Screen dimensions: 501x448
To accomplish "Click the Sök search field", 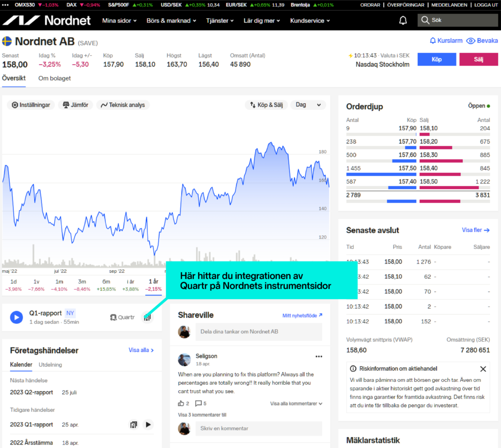I will (x=457, y=20).
